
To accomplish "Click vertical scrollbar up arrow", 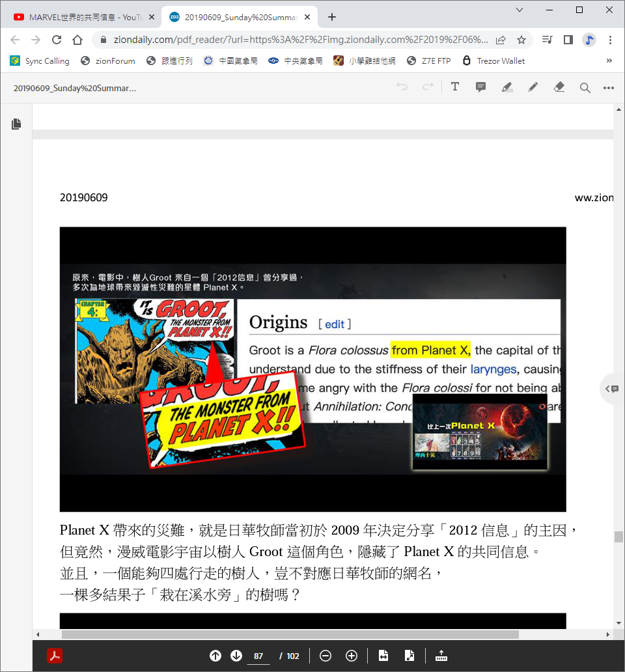I will 618,109.
